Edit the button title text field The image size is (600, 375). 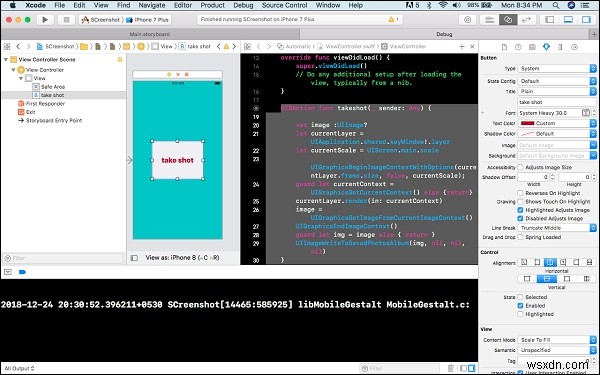pos(557,102)
